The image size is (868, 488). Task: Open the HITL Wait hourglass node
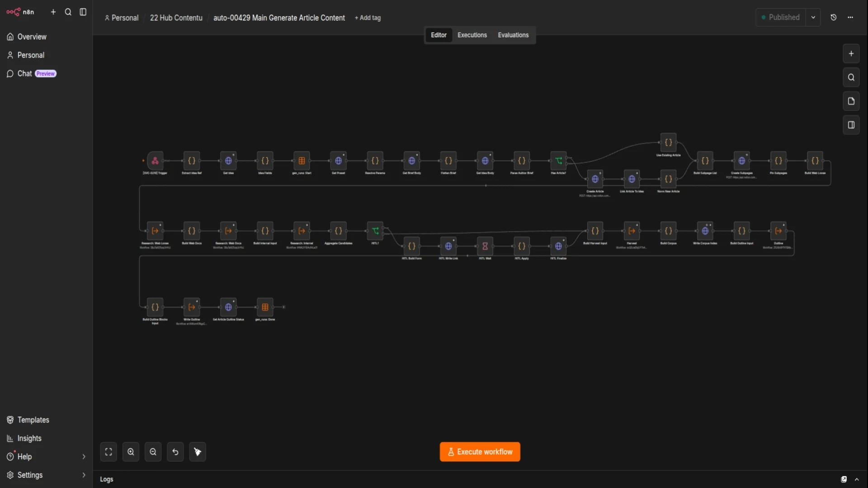click(x=485, y=246)
